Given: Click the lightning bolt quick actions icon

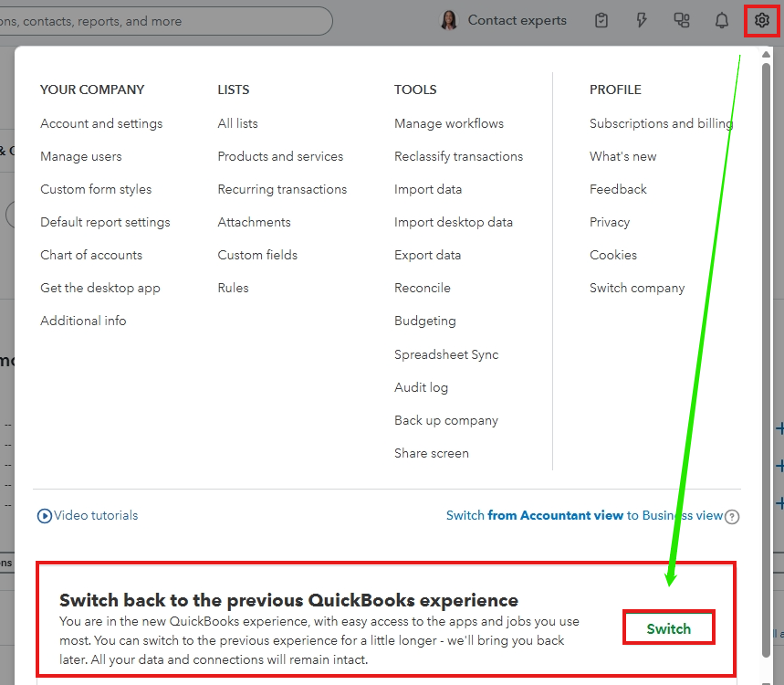Looking at the screenshot, I should click(x=642, y=20).
